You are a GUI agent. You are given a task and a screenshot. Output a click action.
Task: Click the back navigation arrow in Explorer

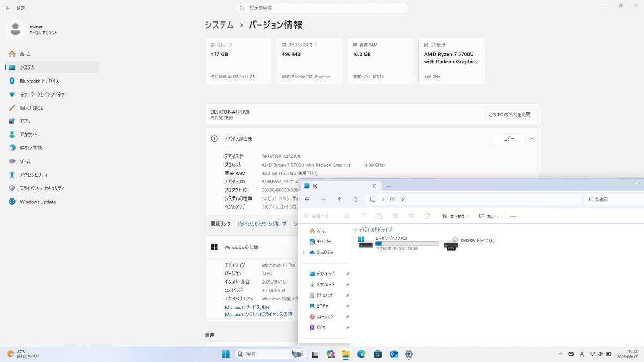307,199
